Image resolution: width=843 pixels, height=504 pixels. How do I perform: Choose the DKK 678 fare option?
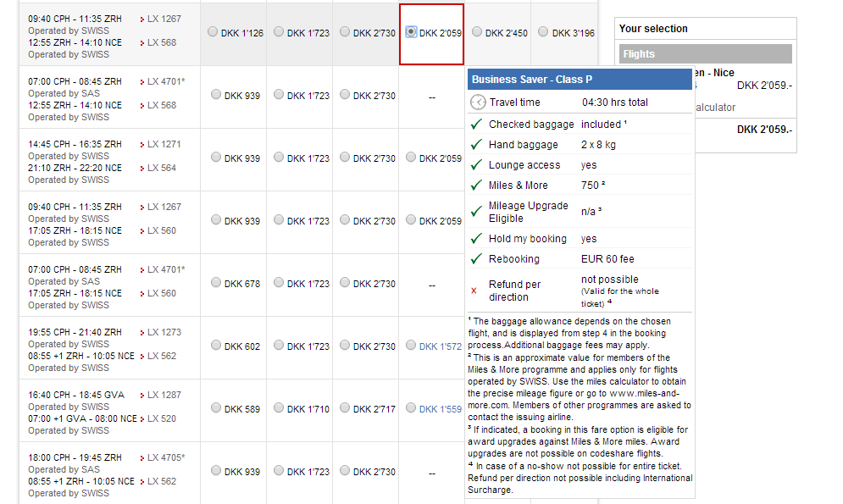click(x=216, y=283)
